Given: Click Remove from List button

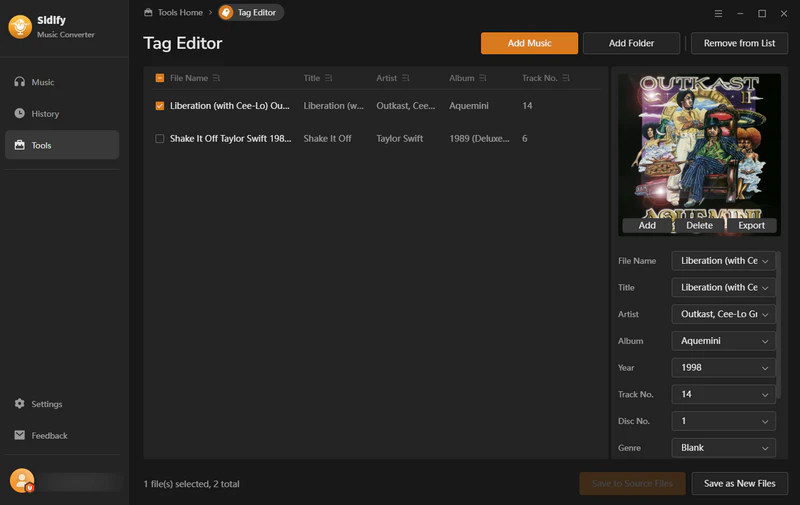Looking at the screenshot, I should click(739, 43).
